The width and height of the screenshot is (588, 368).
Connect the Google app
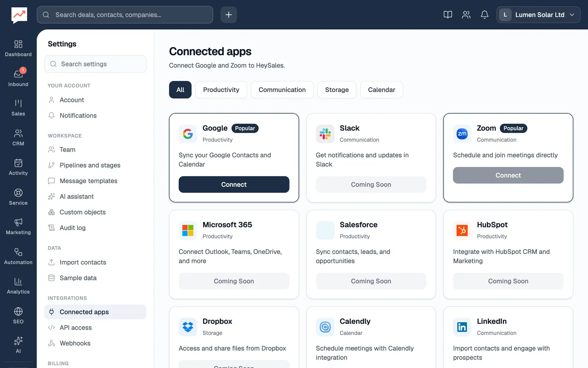point(234,184)
